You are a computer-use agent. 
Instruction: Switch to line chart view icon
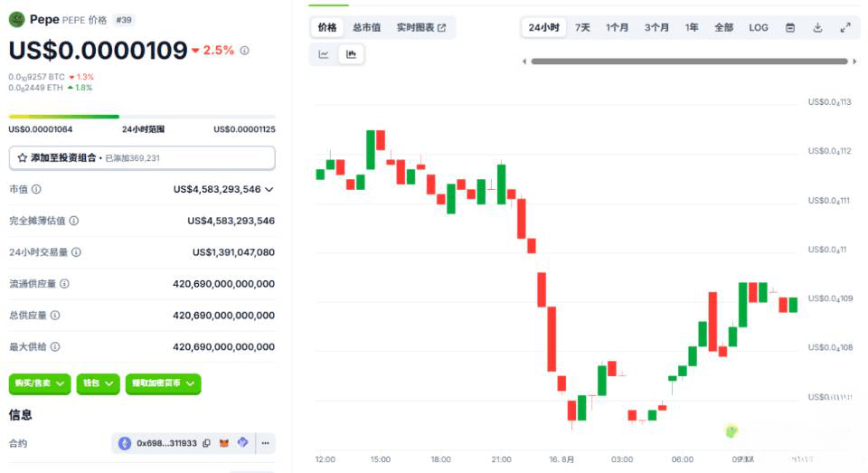(x=324, y=54)
